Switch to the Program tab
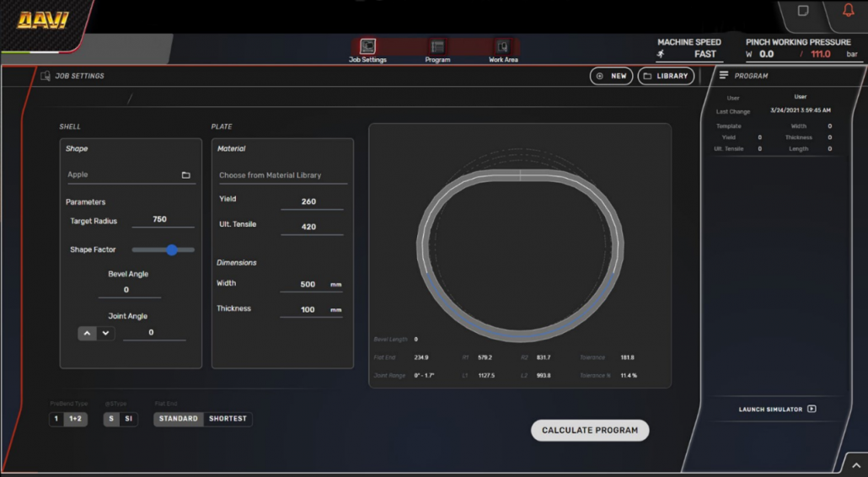The height and width of the screenshot is (477, 868). pyautogui.click(x=437, y=47)
